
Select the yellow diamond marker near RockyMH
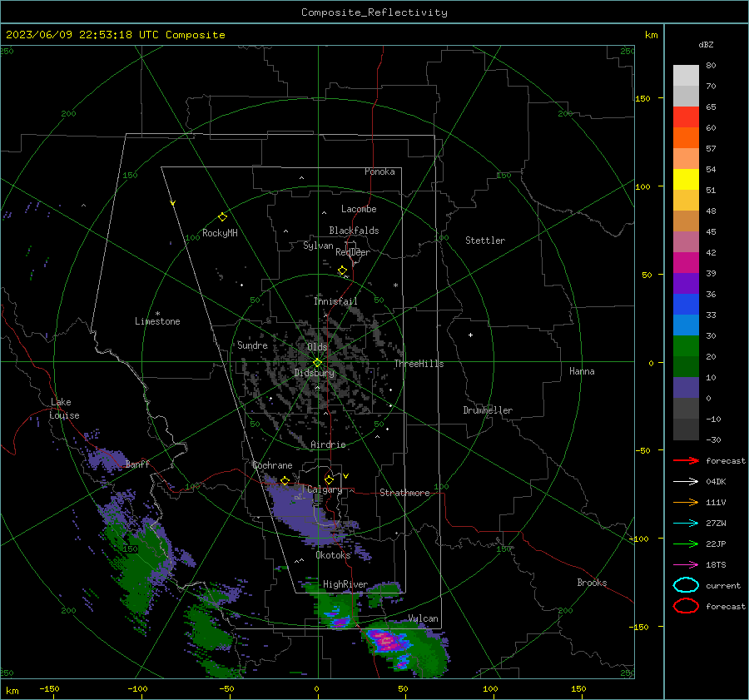pos(222,217)
